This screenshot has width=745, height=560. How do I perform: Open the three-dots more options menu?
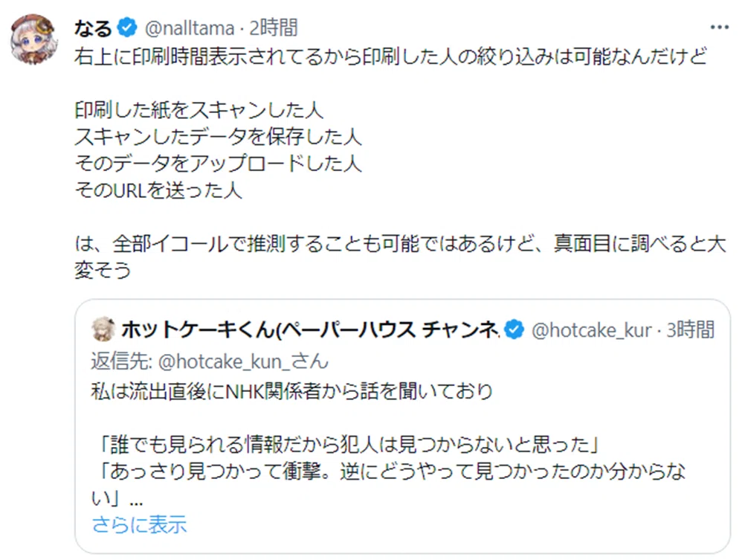point(719,28)
